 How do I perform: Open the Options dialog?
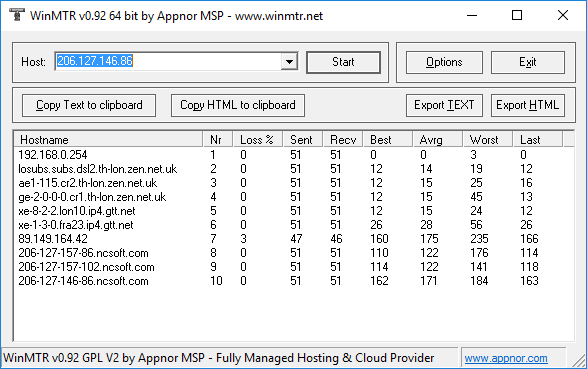pos(444,62)
